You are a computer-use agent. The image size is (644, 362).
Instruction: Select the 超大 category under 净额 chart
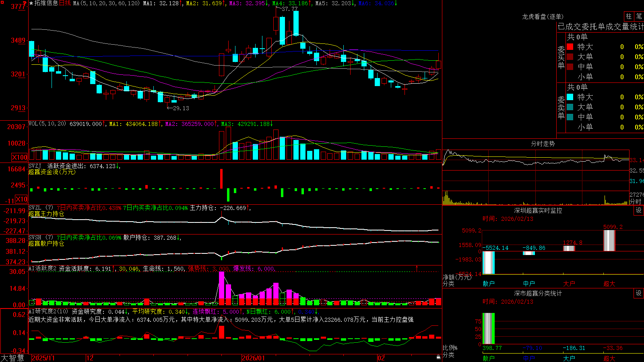pos(609,284)
